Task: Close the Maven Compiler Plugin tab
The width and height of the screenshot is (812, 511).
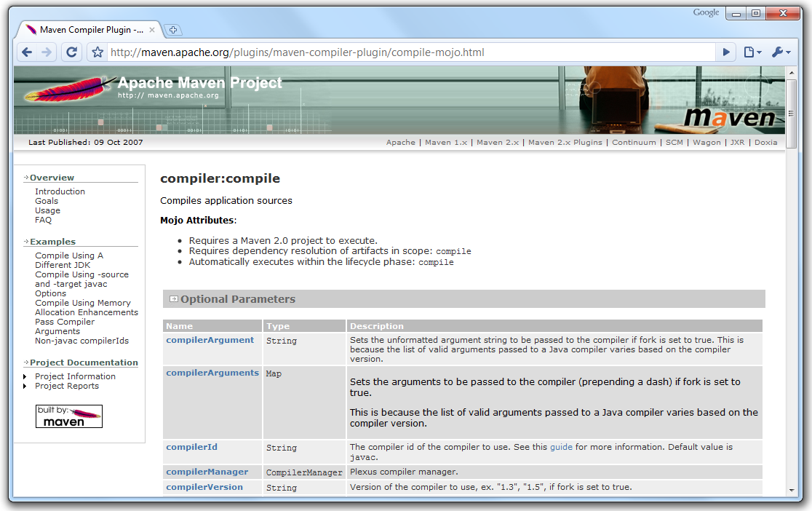Action: coord(153,30)
